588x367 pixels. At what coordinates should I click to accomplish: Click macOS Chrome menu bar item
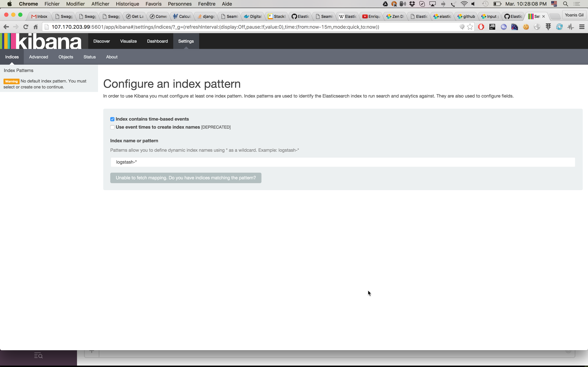coord(29,4)
